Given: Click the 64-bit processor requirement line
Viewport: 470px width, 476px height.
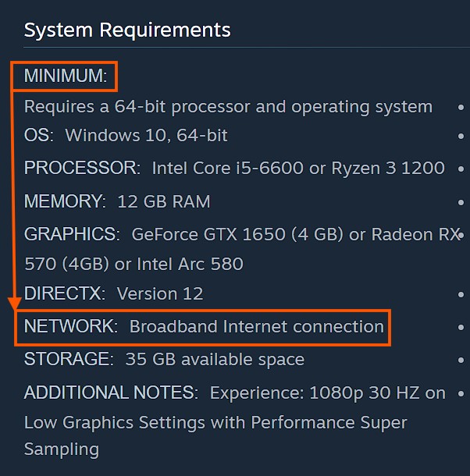Looking at the screenshot, I should (228, 107).
